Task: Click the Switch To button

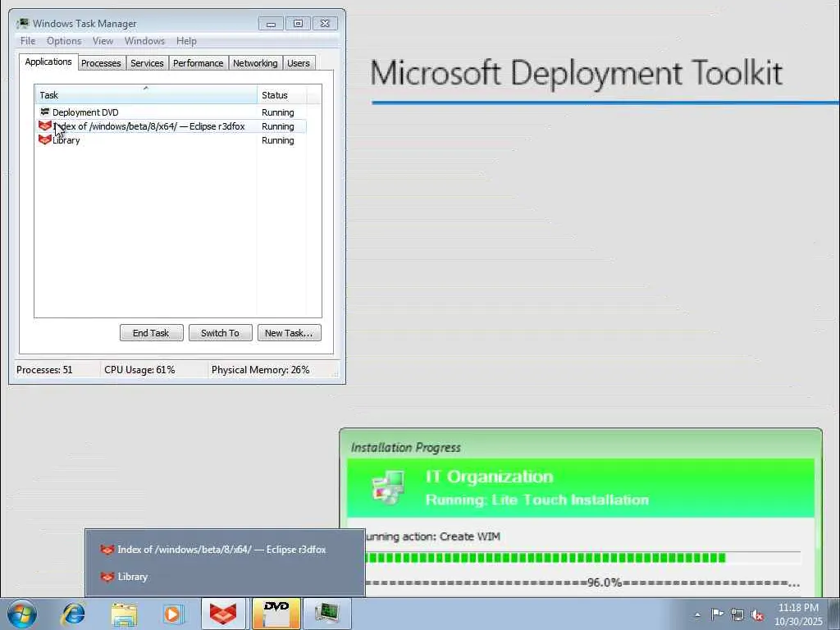Action: click(220, 333)
